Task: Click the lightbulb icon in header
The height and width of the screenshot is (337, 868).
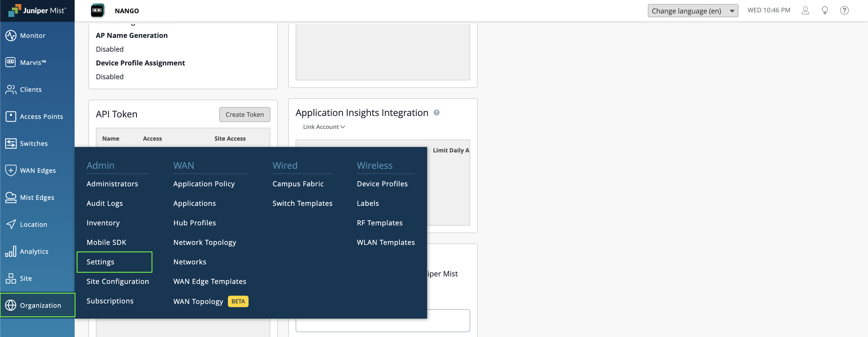Action: click(x=825, y=10)
